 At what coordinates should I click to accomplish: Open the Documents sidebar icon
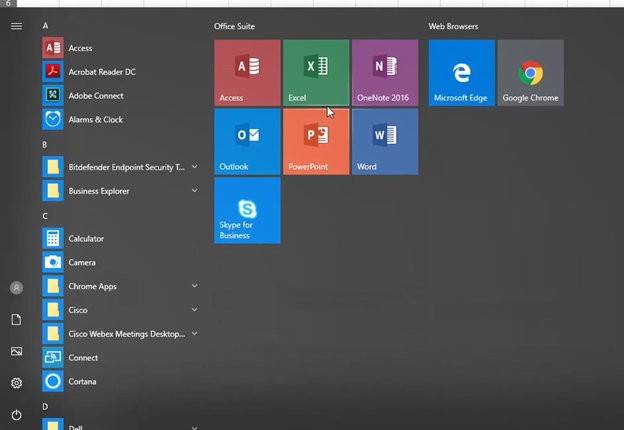coord(16,319)
